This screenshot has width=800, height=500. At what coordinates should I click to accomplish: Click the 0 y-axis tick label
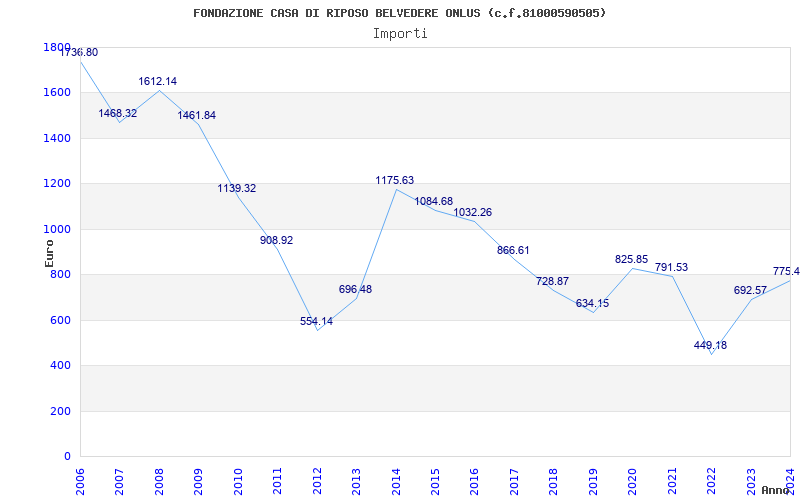point(67,456)
